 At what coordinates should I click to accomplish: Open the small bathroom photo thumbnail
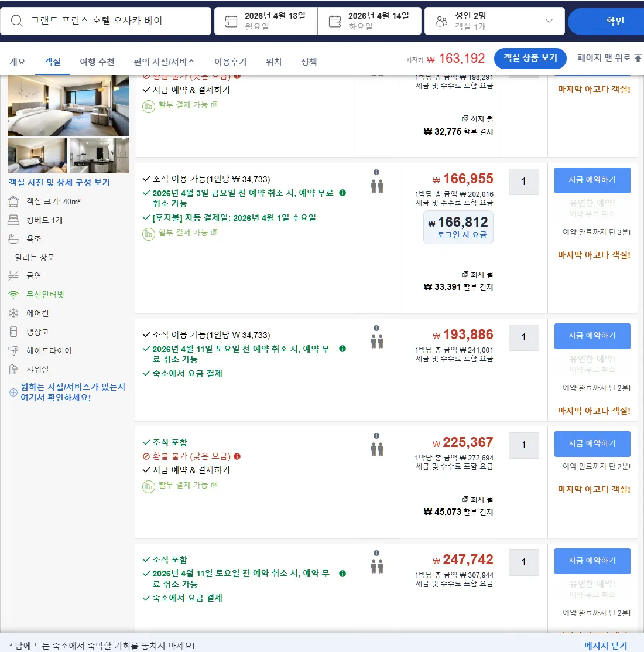point(100,155)
